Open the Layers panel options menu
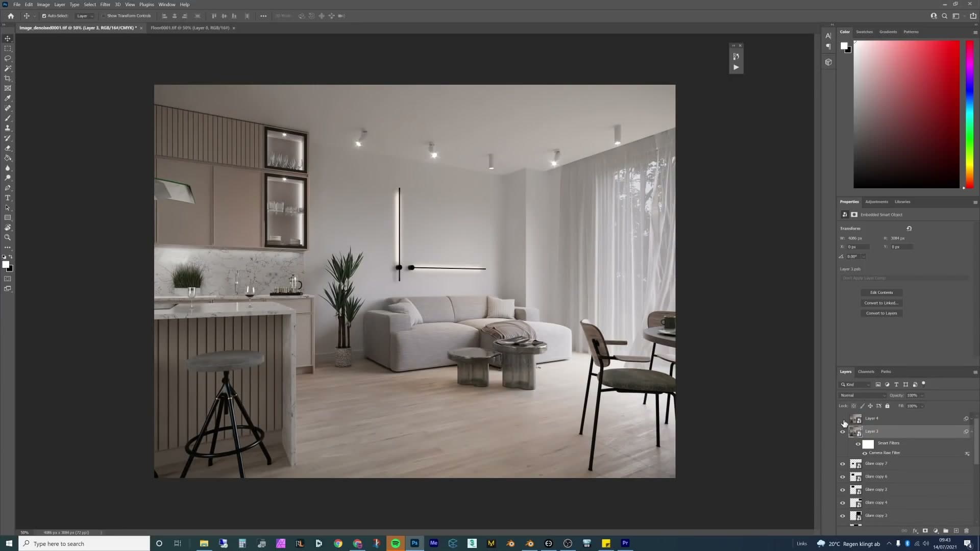980x551 pixels. coord(975,372)
